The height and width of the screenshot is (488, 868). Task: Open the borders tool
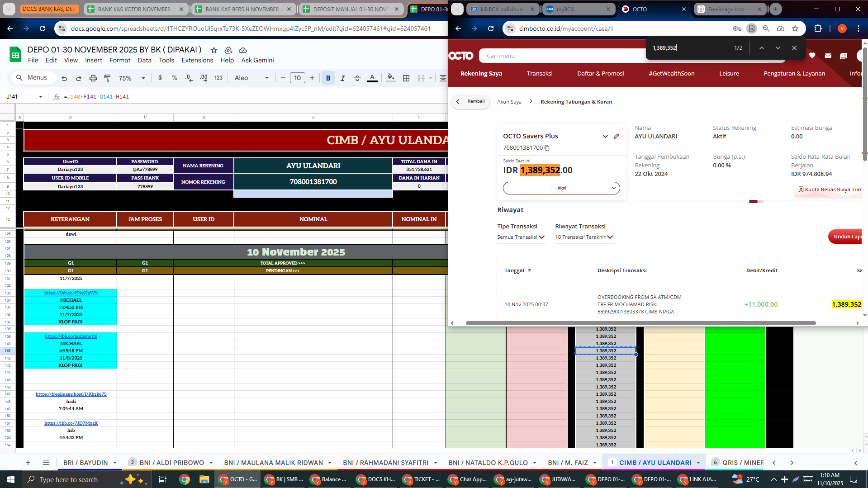click(406, 78)
